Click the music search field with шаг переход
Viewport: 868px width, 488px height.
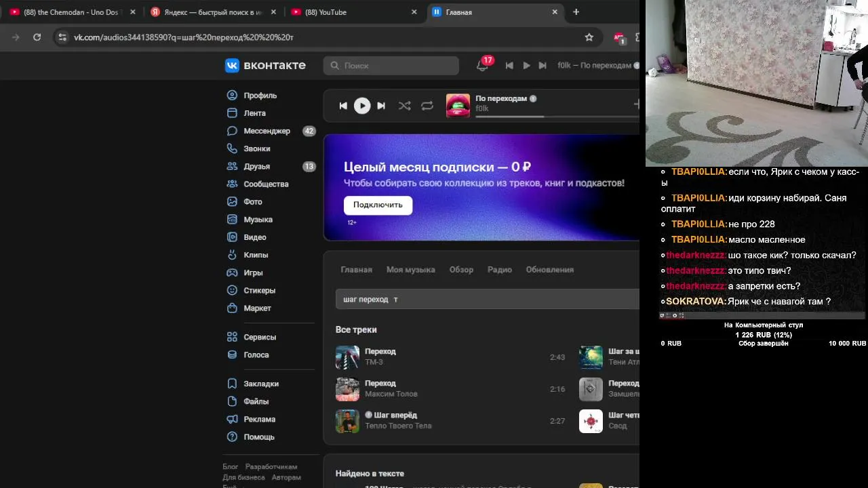click(x=488, y=299)
